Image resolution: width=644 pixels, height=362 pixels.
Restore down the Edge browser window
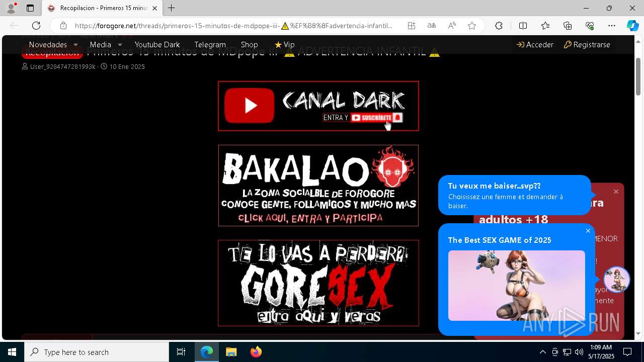(609, 8)
